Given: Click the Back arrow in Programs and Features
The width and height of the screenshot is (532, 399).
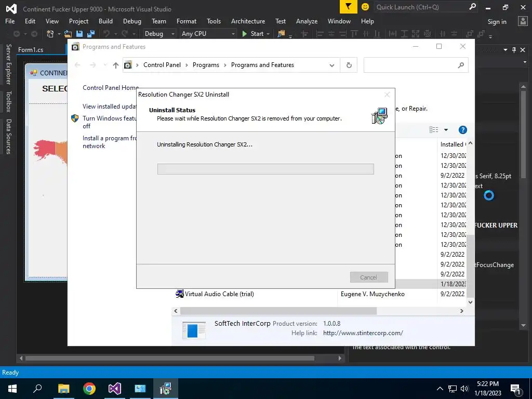Looking at the screenshot, I should click(x=77, y=65).
